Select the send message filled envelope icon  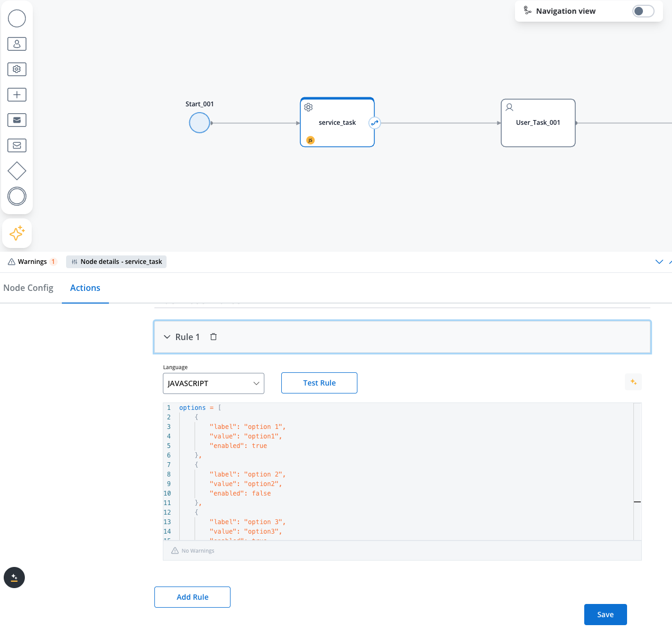click(x=17, y=120)
